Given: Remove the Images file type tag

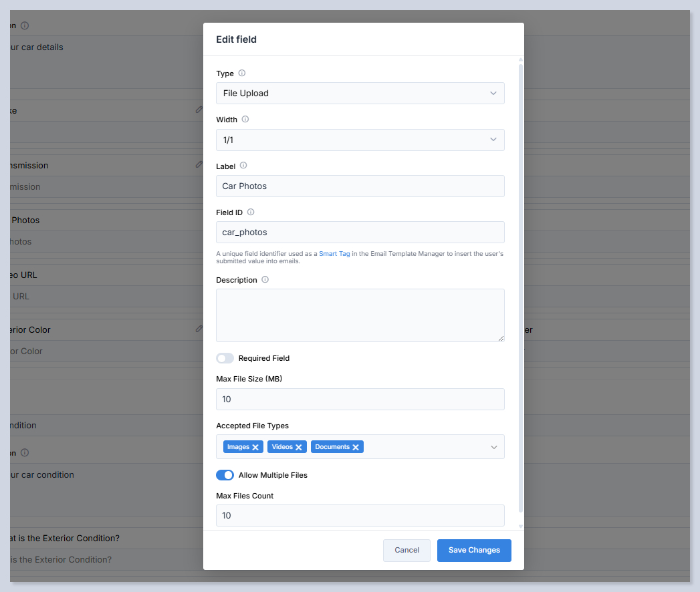Looking at the screenshot, I should pyautogui.click(x=255, y=448).
